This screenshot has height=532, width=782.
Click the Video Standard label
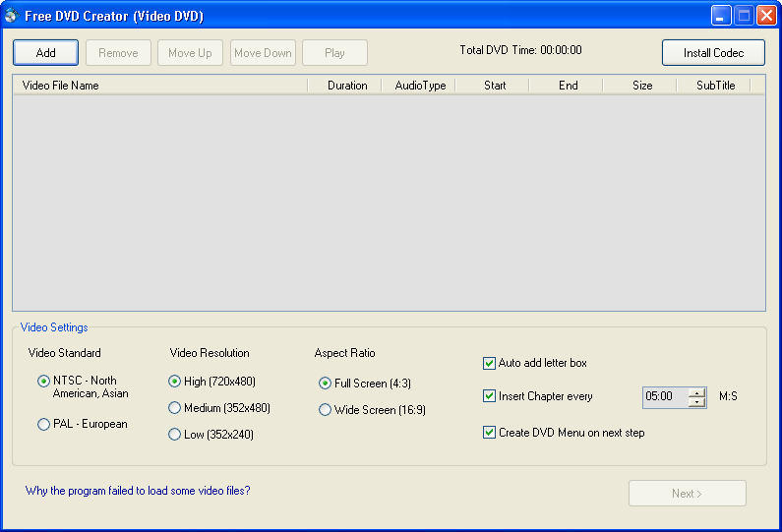tap(64, 353)
